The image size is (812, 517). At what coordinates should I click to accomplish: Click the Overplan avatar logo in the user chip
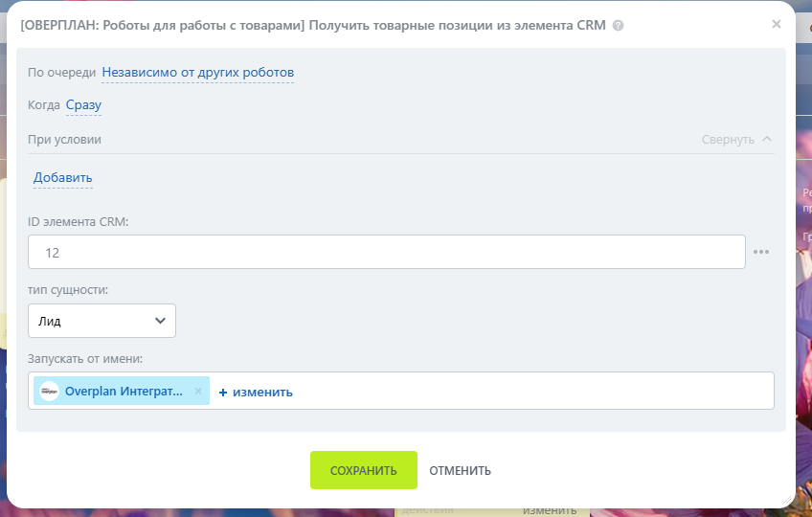[x=49, y=392]
